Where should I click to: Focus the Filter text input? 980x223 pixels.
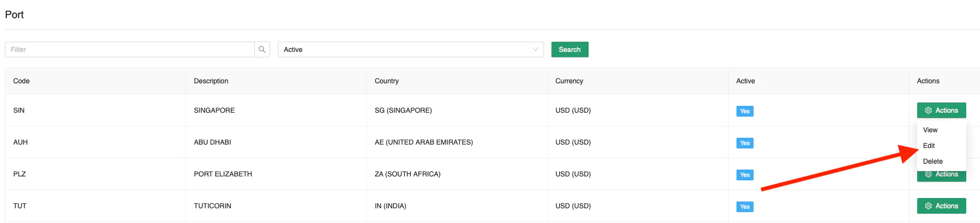click(x=130, y=50)
